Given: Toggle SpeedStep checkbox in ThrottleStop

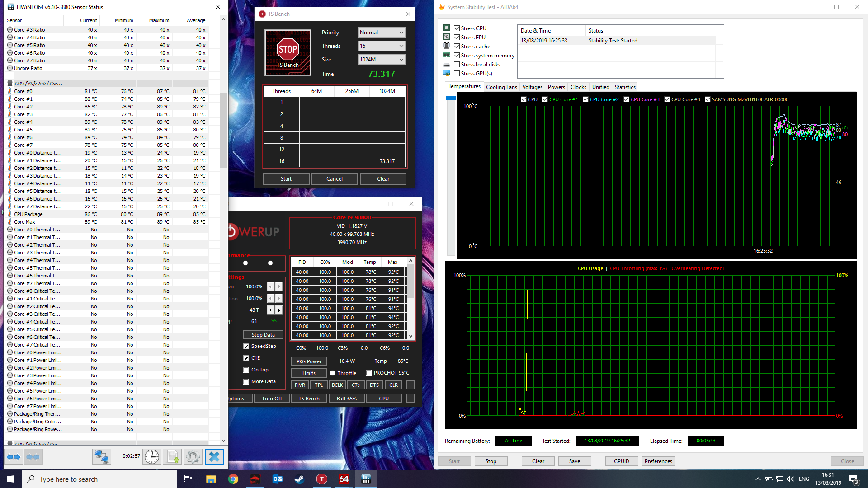Looking at the screenshot, I should pos(246,347).
